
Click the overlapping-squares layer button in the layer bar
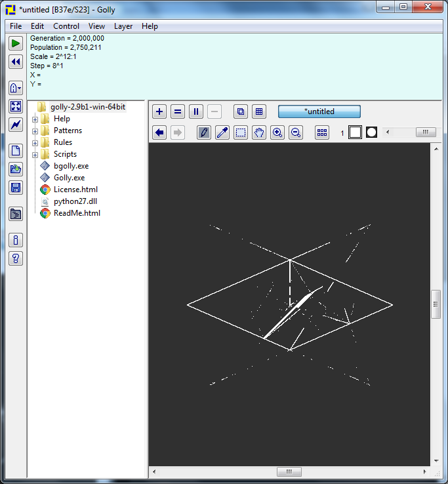click(241, 111)
